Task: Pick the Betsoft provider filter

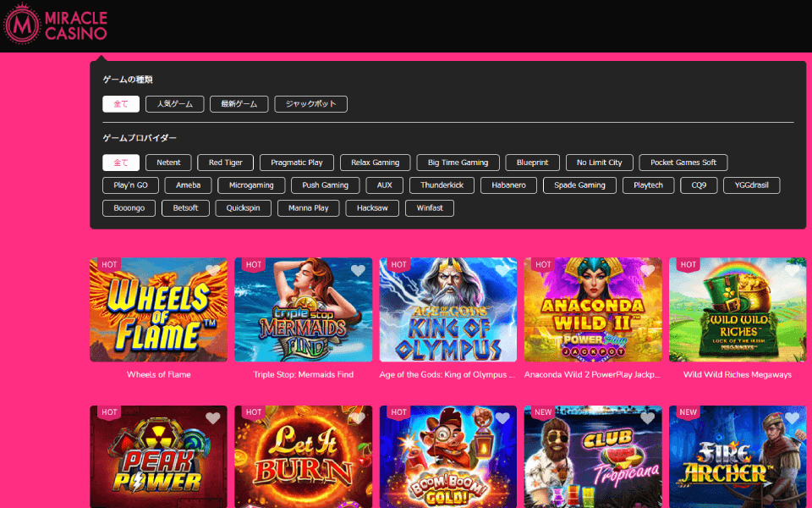Action: click(185, 208)
